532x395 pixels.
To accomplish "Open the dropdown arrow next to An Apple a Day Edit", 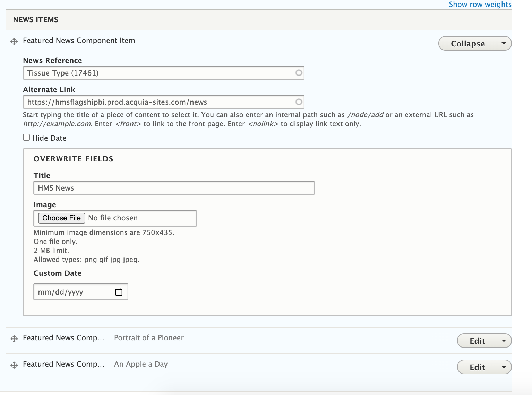I will coord(504,367).
